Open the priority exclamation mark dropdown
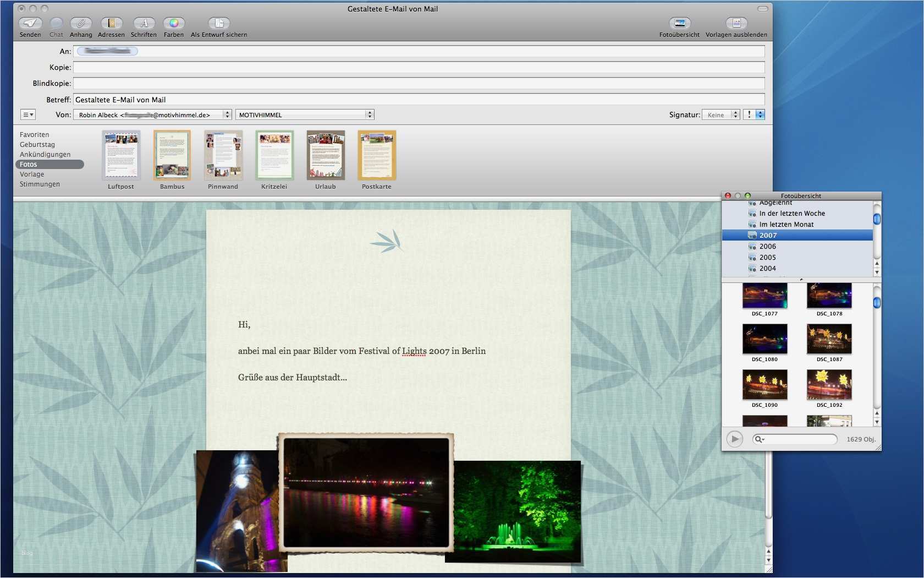The height and width of the screenshot is (578, 924). click(x=754, y=115)
